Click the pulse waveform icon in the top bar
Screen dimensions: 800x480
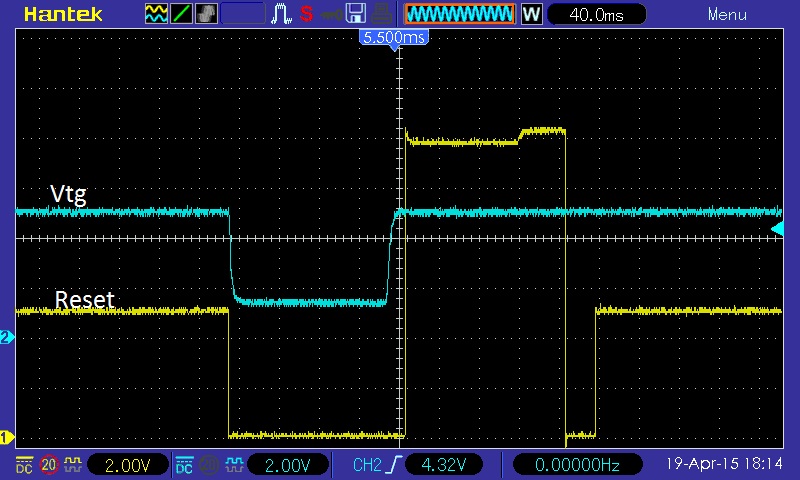[x=283, y=14]
